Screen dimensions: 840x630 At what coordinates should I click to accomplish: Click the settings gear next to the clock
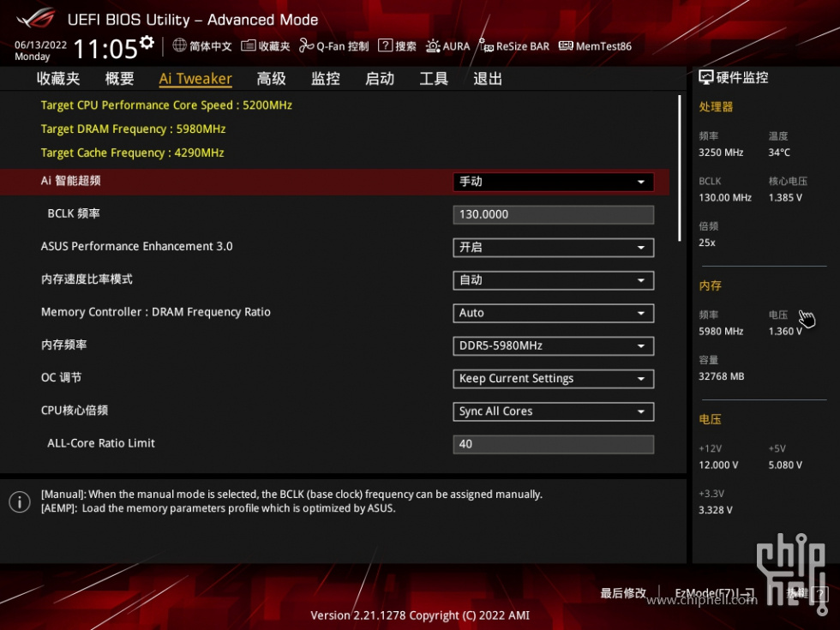[147, 42]
